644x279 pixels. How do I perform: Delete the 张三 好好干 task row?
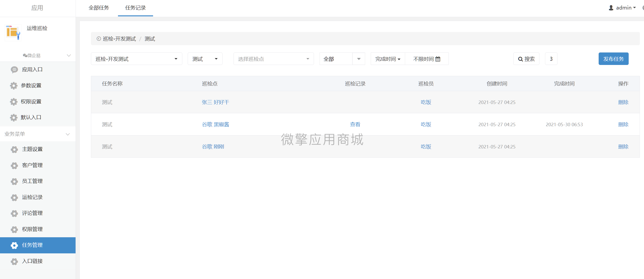click(623, 102)
